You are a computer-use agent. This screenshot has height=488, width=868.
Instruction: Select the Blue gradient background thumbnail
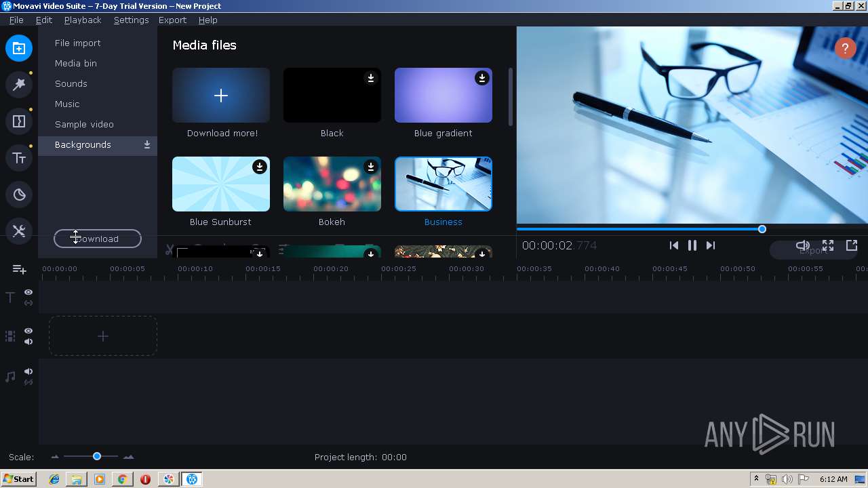pyautogui.click(x=443, y=96)
